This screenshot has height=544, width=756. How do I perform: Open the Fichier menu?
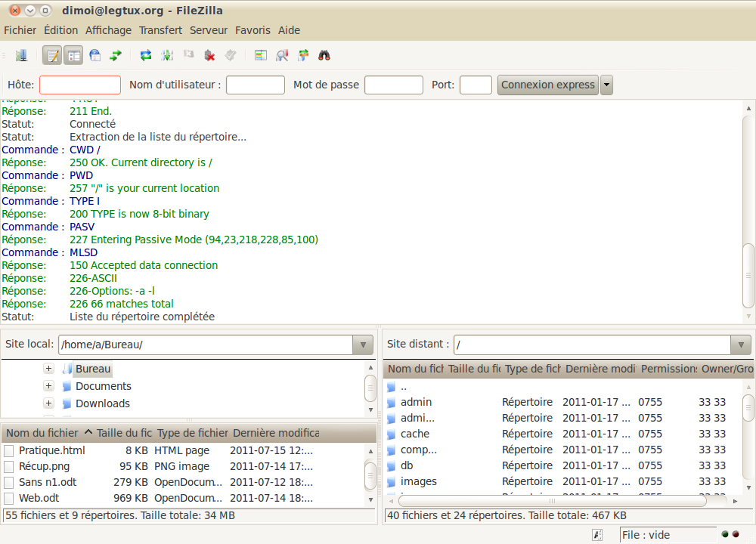(x=20, y=30)
